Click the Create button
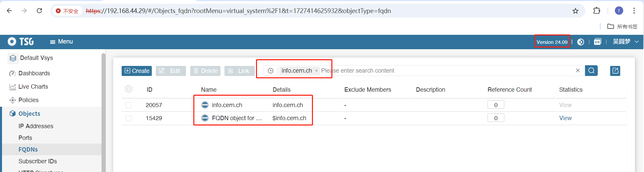Screen dimensions: 644x172 click(x=137, y=71)
